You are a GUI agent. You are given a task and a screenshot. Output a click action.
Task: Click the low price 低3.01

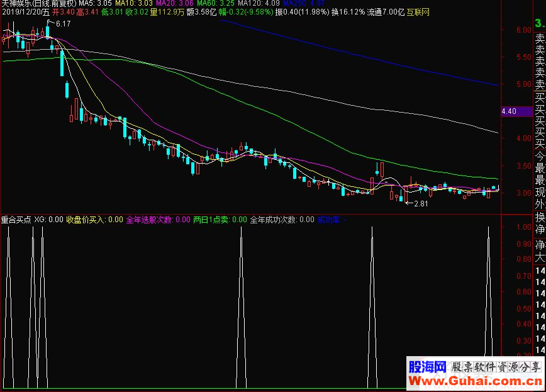tap(113, 12)
